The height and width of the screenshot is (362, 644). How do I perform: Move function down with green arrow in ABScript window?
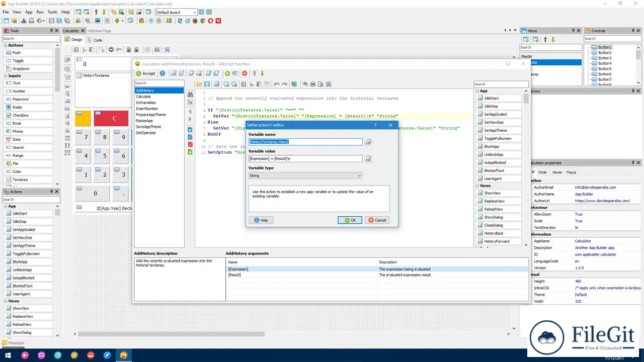click(x=262, y=73)
